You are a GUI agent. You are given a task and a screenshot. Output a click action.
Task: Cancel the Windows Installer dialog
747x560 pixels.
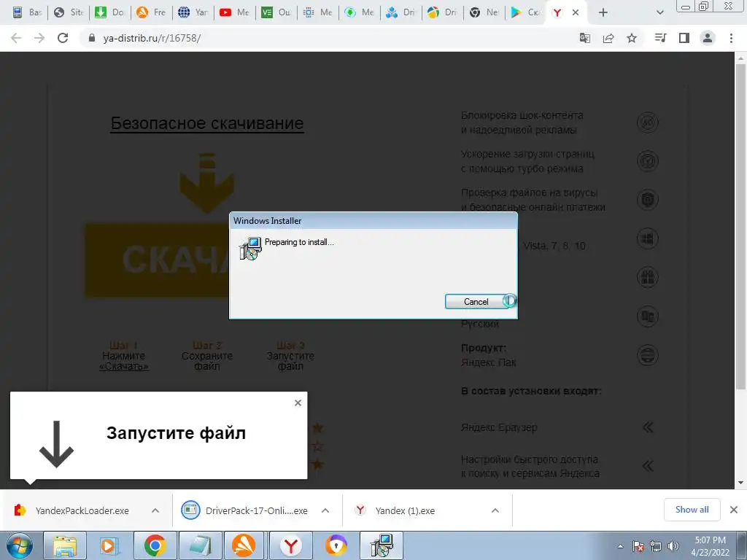(476, 301)
